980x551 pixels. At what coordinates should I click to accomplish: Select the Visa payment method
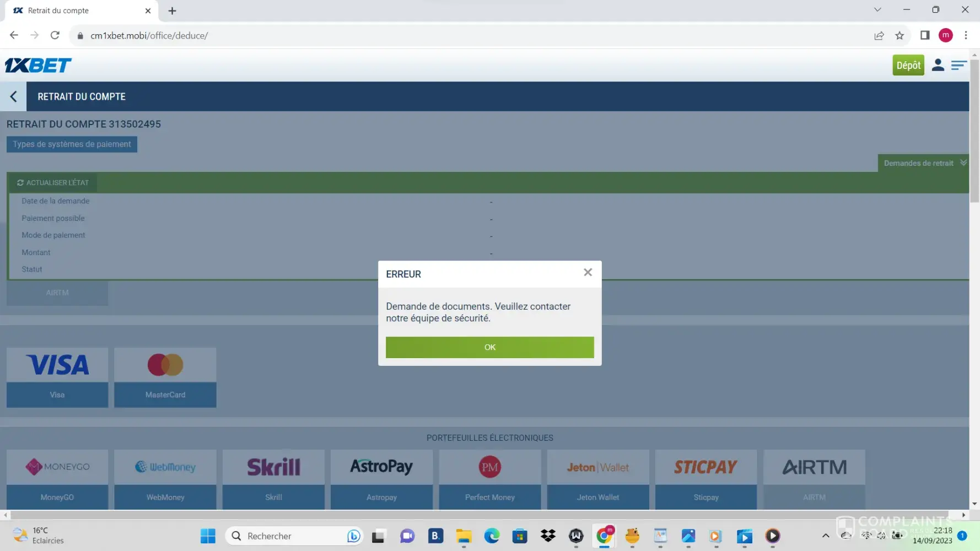coord(57,377)
